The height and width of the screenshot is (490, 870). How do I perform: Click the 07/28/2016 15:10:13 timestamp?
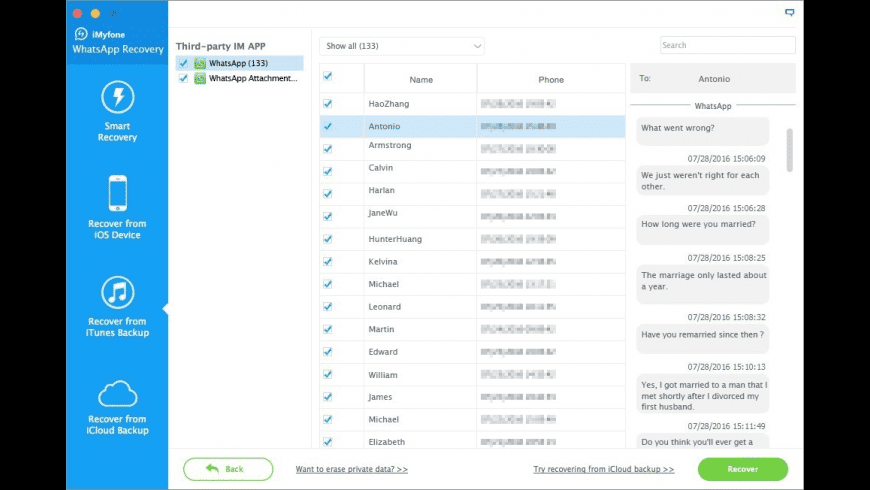(726, 367)
